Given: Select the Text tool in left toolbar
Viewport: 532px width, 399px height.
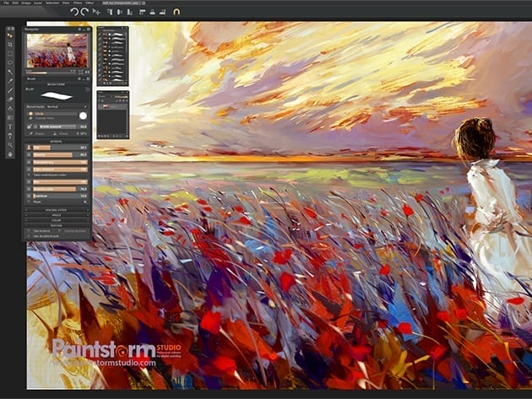Looking at the screenshot, I should 10,127.
